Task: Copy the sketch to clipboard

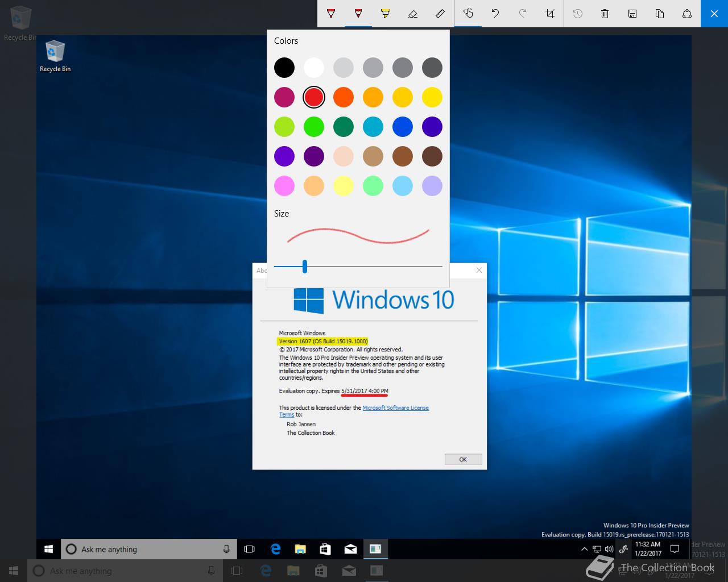Action: 660,14
